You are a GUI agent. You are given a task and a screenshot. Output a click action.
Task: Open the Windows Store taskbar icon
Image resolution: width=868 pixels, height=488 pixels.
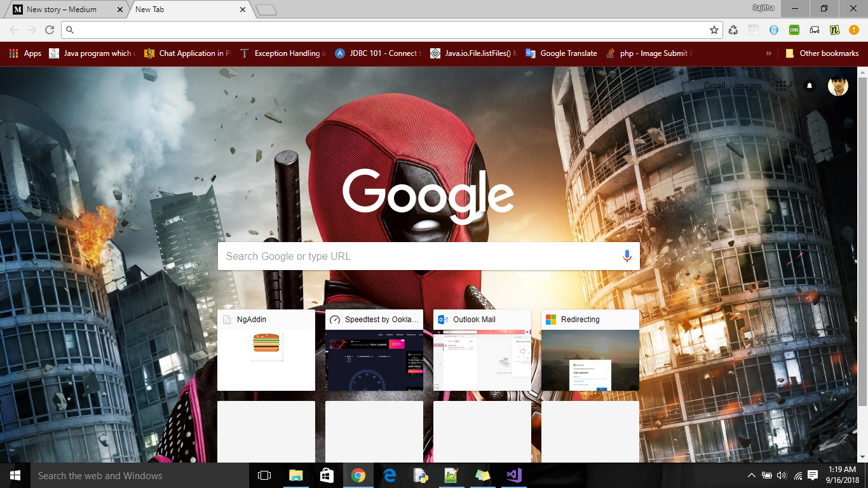click(x=327, y=475)
